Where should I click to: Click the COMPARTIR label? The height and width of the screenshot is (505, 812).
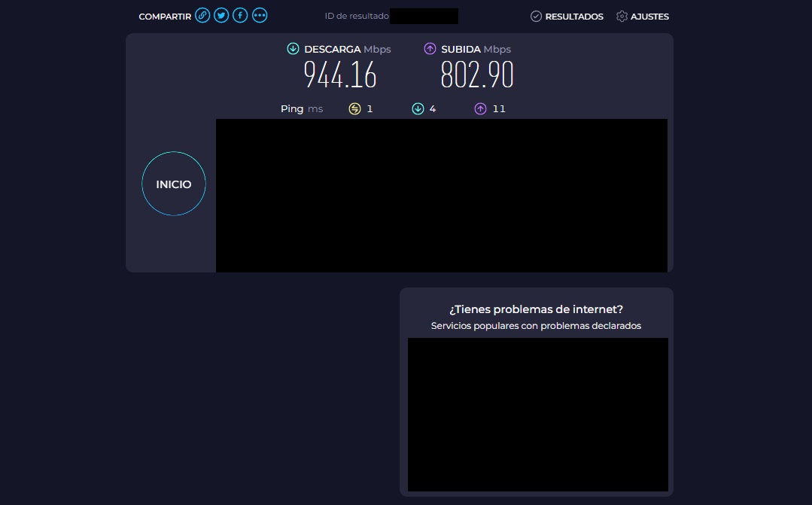165,17
